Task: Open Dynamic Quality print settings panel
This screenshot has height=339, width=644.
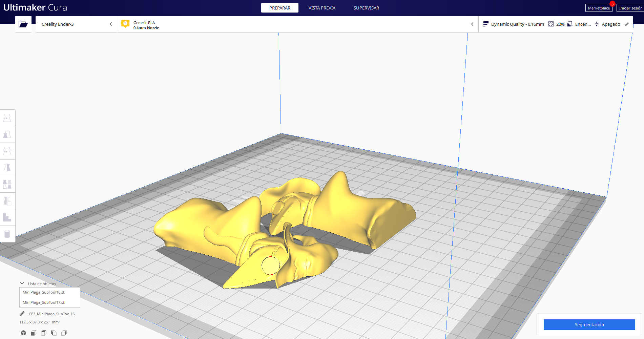Action: click(556, 24)
